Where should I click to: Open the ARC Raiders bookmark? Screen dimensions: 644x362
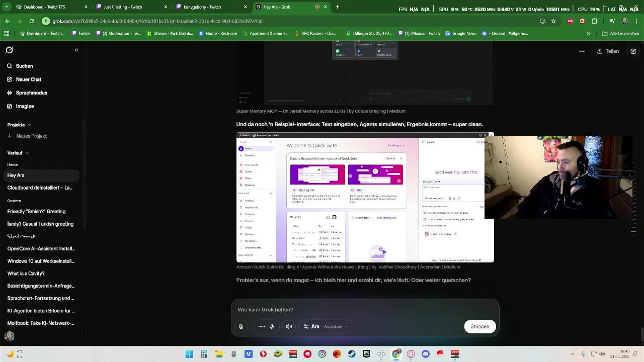coord(315,34)
